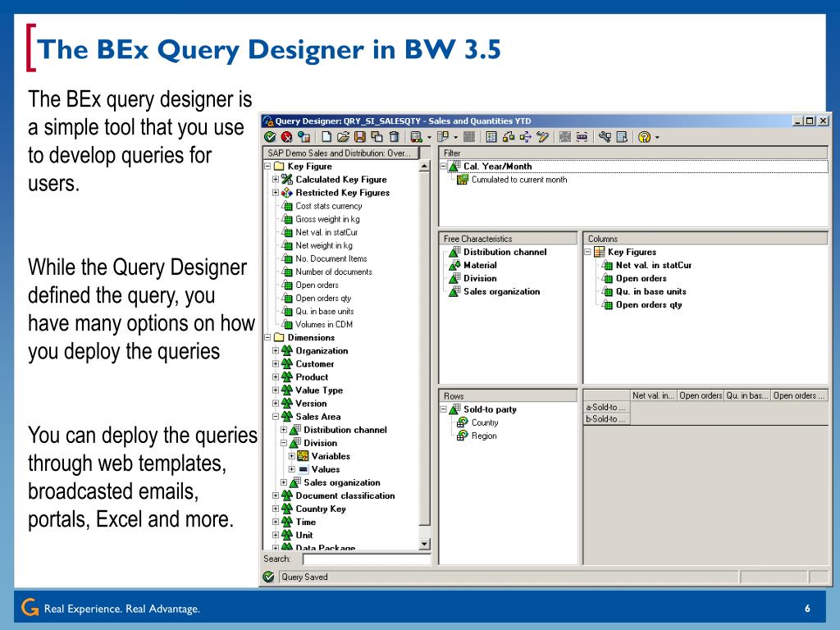Viewport: 840px width, 630px height.
Task: Click the Filter panel header
Action: pyautogui.click(x=633, y=153)
